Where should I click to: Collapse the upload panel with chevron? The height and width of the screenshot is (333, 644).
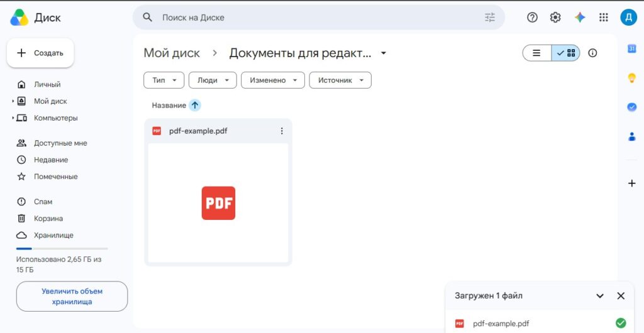(599, 296)
